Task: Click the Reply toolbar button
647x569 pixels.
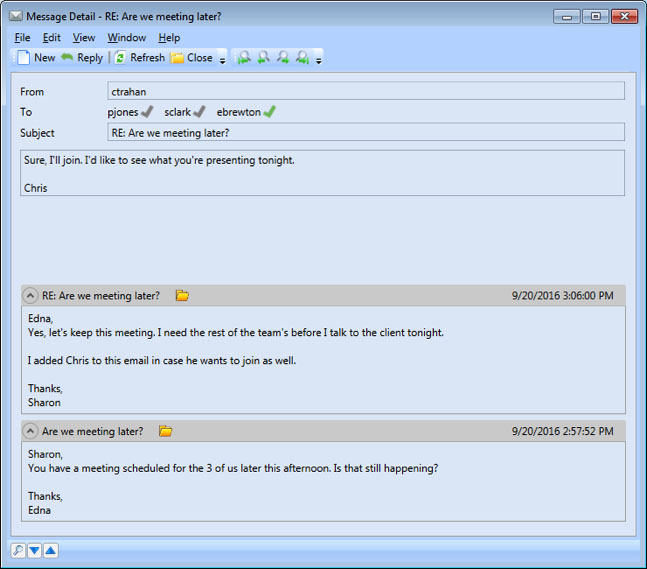Action: point(82,57)
